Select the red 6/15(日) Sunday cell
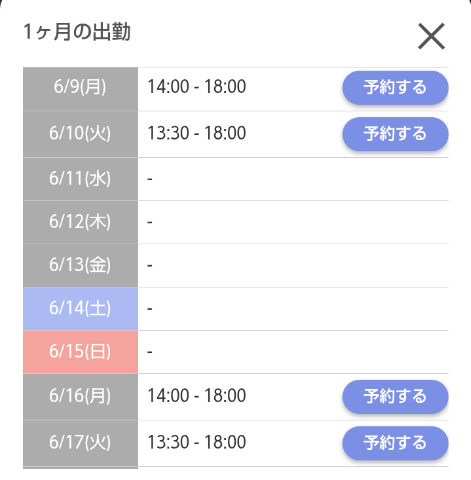Screen dimensions: 471x480 tap(80, 352)
